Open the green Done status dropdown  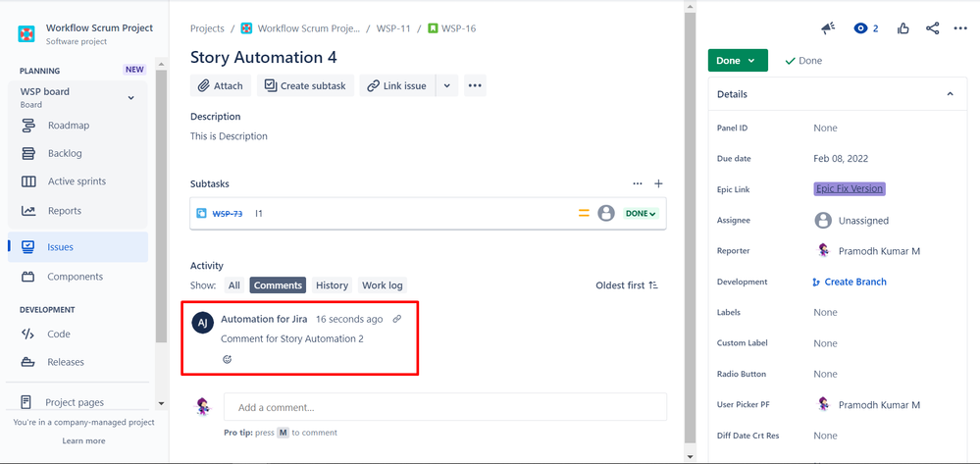738,61
